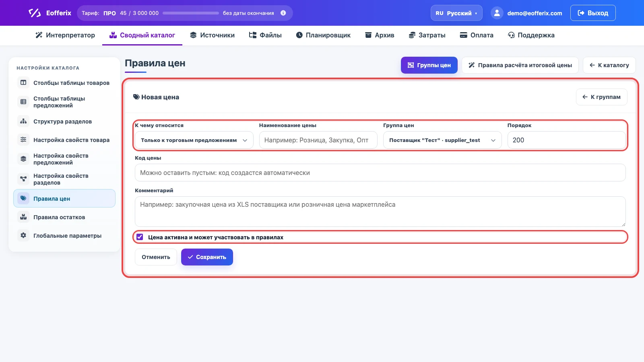Open Поддержка tab
Image resolution: width=644 pixels, height=362 pixels.
click(x=531, y=35)
